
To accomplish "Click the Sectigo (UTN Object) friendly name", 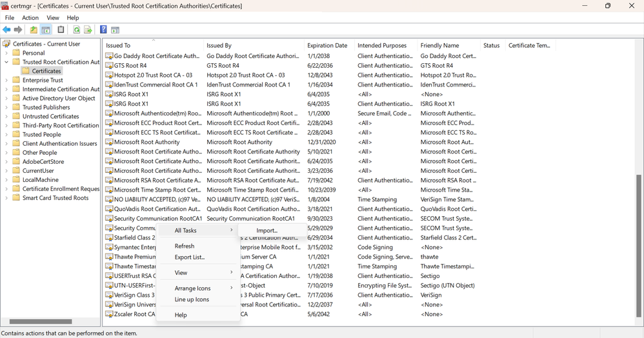I will point(447,286).
